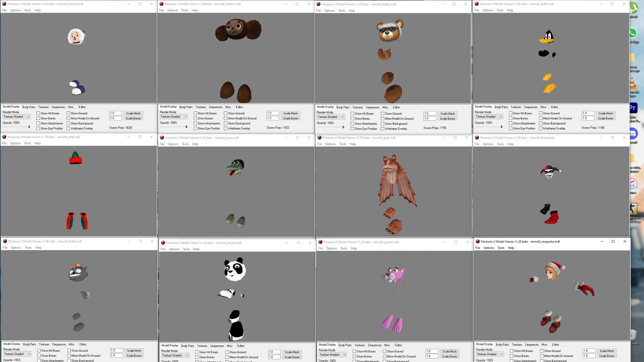Click the app icon in zmwrld_chebur.mdl title bar
The image size is (644, 362).
(162, 4)
